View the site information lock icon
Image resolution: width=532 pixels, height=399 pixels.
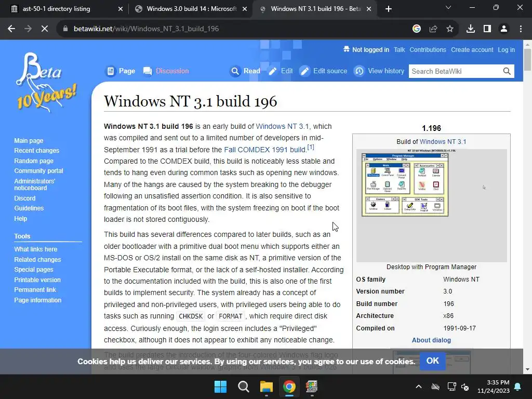(x=65, y=29)
